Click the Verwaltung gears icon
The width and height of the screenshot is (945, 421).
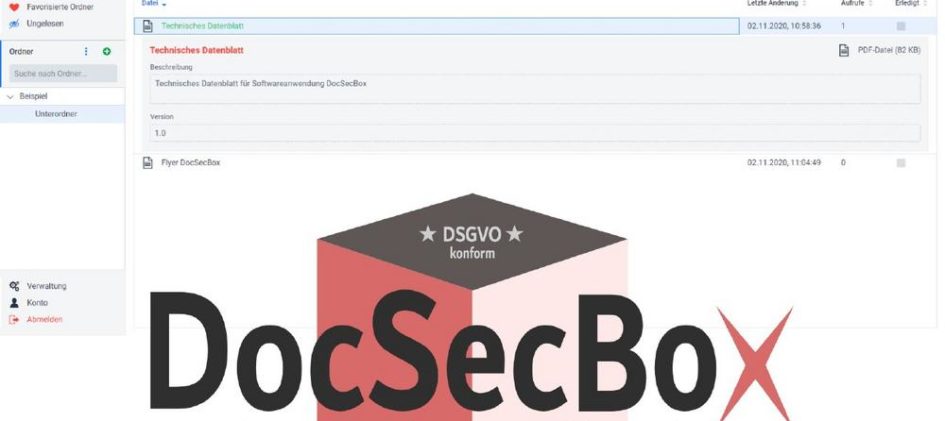click(14, 286)
